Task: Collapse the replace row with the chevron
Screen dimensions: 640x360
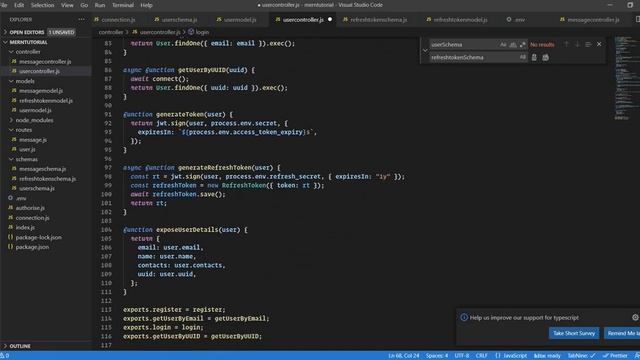Action: coord(425,51)
